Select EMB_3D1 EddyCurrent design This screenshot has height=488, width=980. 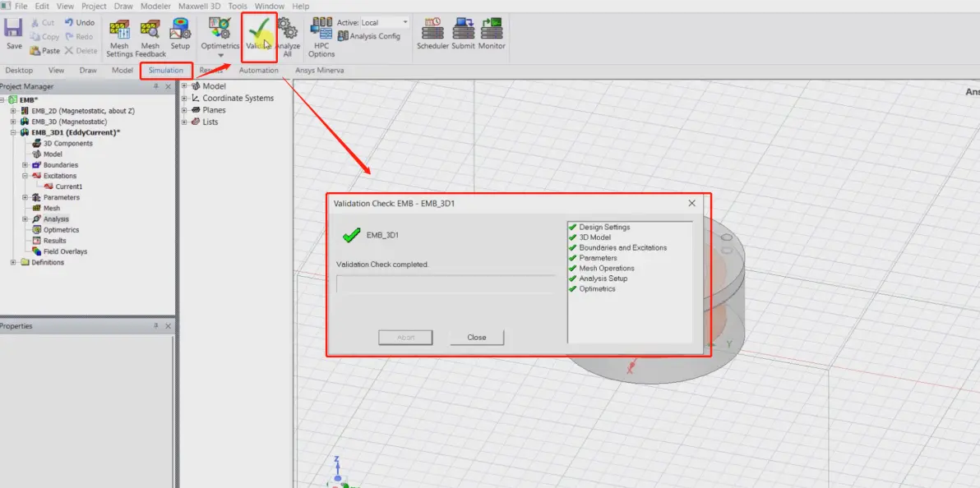click(x=76, y=132)
